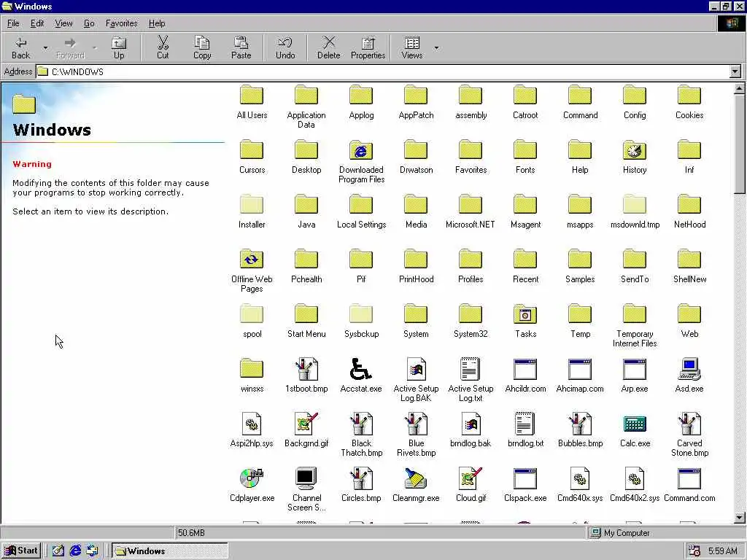This screenshot has height=560, width=747.
Task: Select the Fonts folder
Action: (x=525, y=157)
